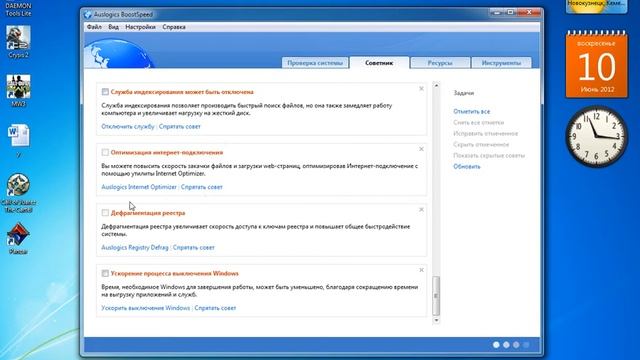Open the Auslogics Registry Defrag link
This screenshot has height=360, width=640.
(135, 247)
